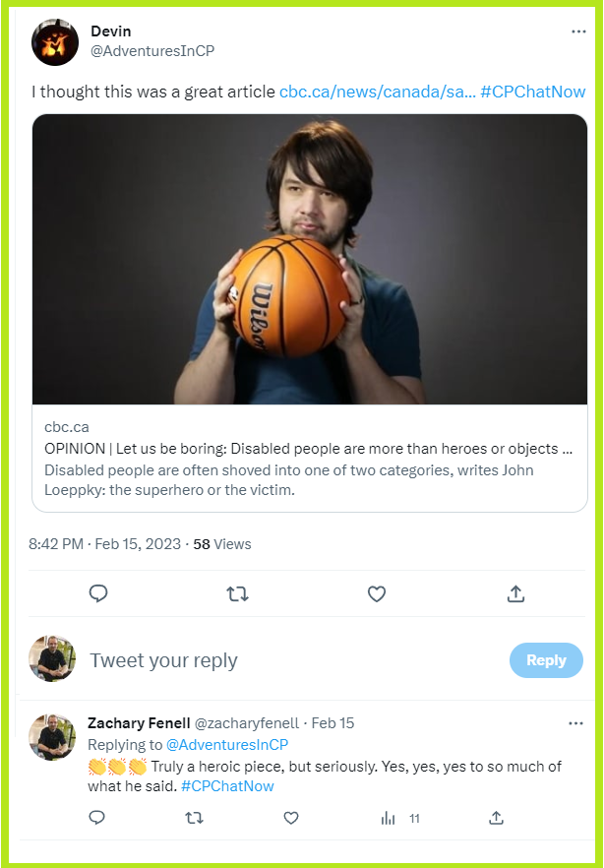
Task: Click the reply icon on Devin's tweet
Action: tap(98, 594)
